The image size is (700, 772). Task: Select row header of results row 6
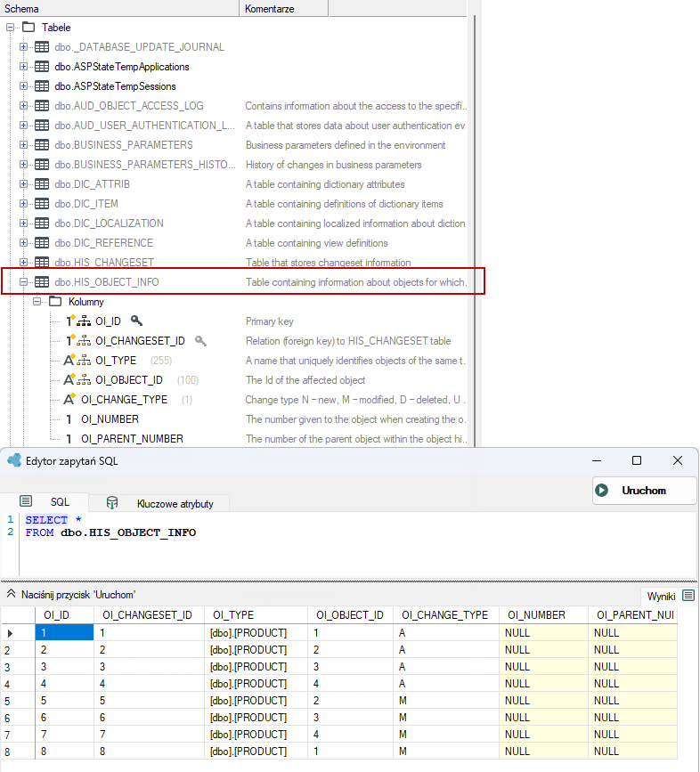click(x=18, y=718)
